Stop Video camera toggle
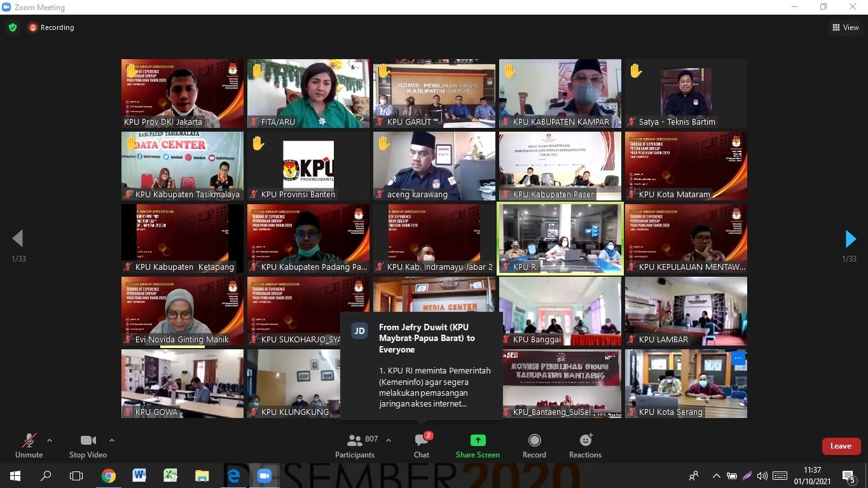868x488 pixels. [88, 446]
